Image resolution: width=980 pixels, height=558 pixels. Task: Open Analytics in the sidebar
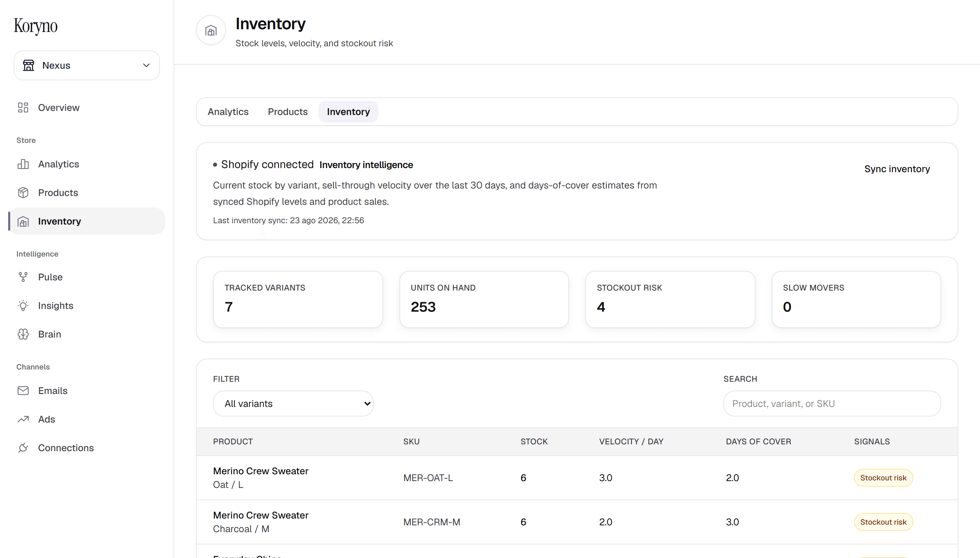coord(87,164)
